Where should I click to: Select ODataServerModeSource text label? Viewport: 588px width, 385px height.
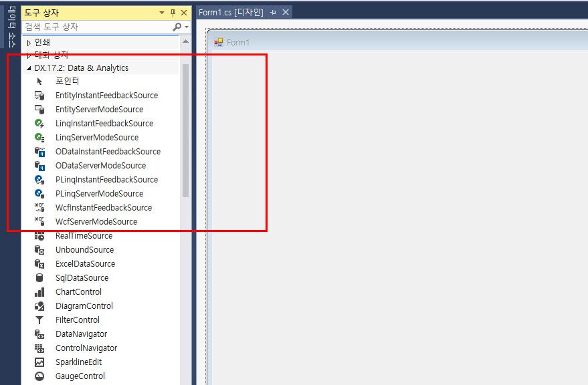click(x=101, y=165)
